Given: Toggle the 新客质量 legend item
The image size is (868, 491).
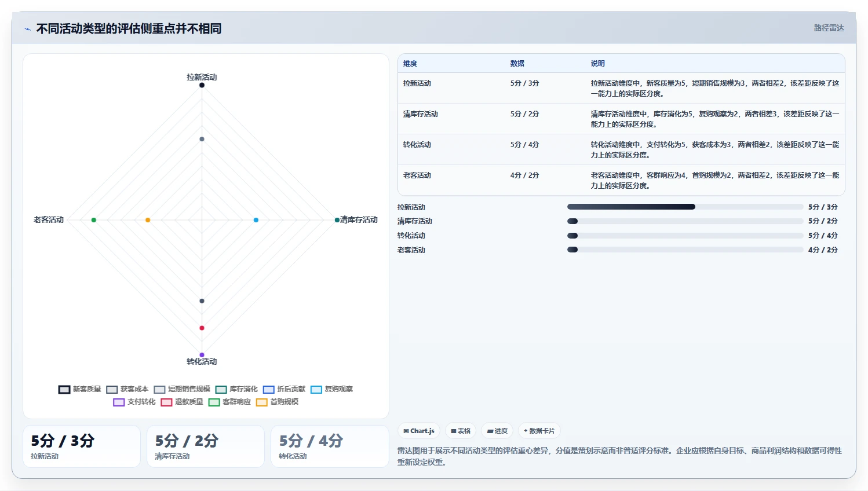Looking at the screenshot, I should [x=80, y=389].
